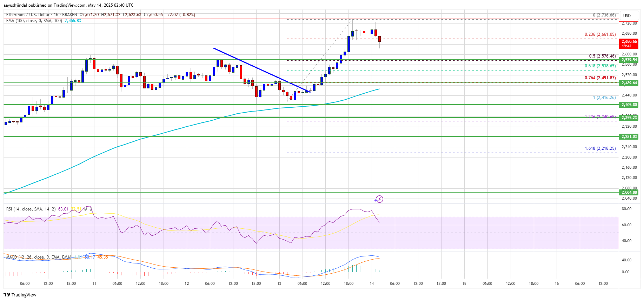Click the open price O2,671.30 value
Image resolution: width=644 pixels, height=301 pixels.
89,15
